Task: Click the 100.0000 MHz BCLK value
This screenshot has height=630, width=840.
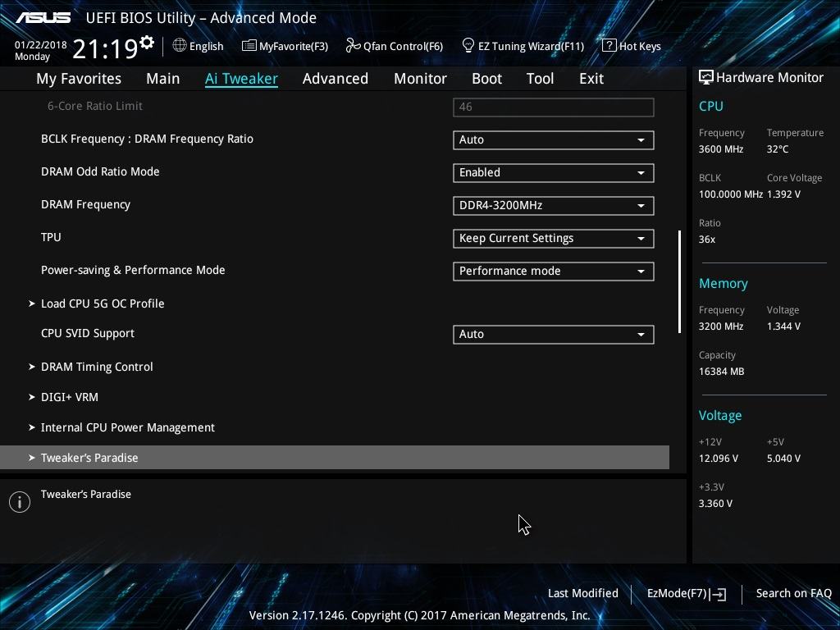Action: click(731, 194)
